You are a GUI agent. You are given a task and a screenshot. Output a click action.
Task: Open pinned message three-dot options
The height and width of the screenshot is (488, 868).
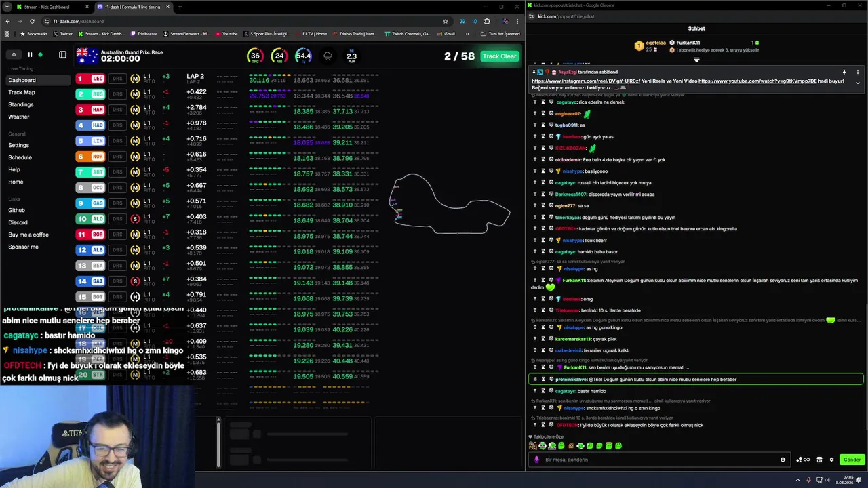click(x=857, y=72)
